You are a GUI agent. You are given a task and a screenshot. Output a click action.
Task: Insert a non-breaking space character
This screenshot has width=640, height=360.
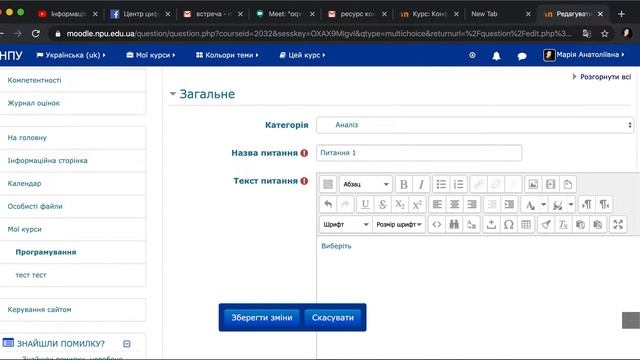pyautogui.click(x=491, y=224)
